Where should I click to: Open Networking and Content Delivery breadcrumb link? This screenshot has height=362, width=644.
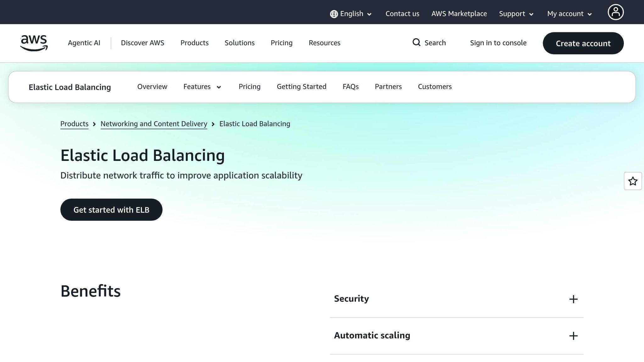click(153, 123)
